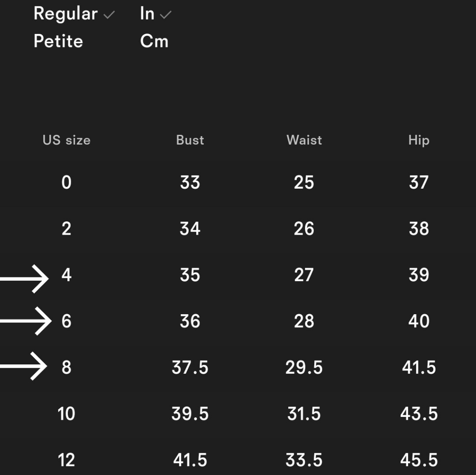
Task: Select inches as the unit
Action: [147, 14]
